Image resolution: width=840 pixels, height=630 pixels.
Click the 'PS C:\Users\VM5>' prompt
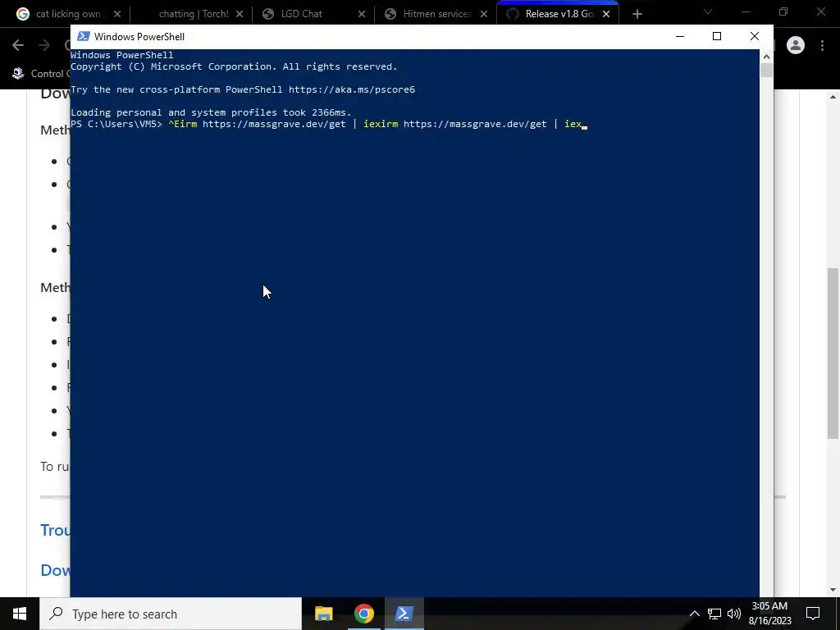click(x=116, y=124)
